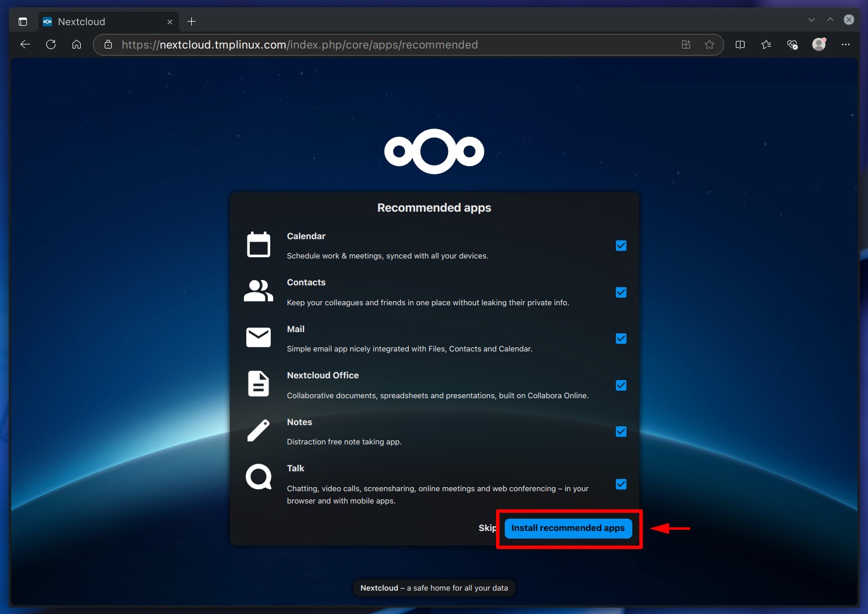Click 'Chatting, video calls, screensharing' description

click(x=438, y=495)
